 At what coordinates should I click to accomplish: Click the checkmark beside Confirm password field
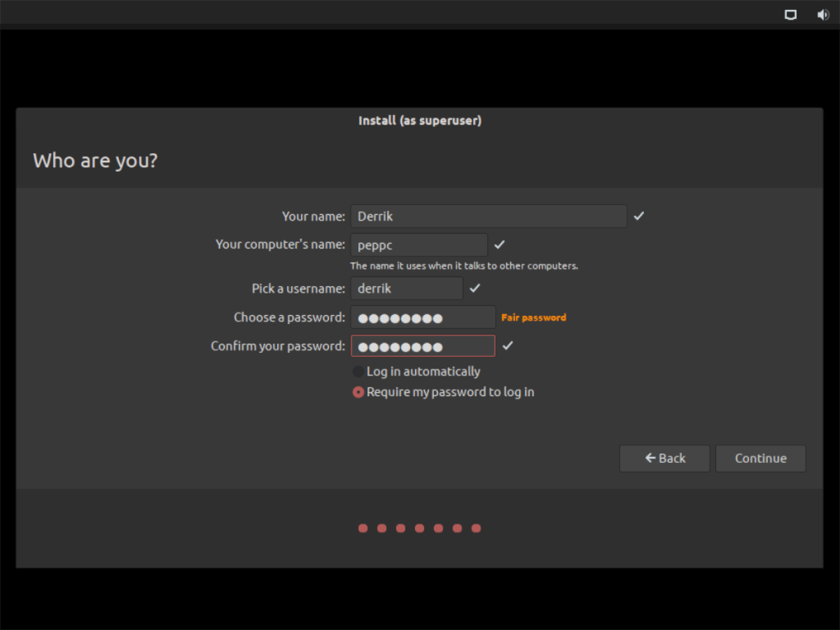[x=508, y=345]
